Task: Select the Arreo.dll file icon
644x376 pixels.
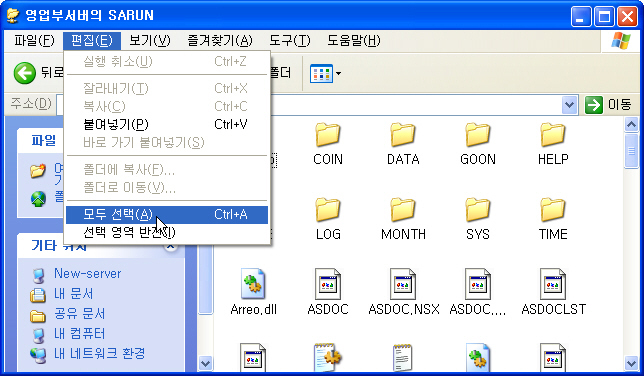Action: pyautogui.click(x=253, y=284)
